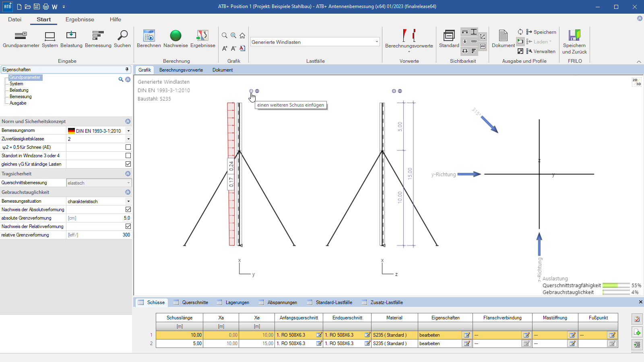
Task: Collapse the Tragsicherheit section
Action: (128, 174)
